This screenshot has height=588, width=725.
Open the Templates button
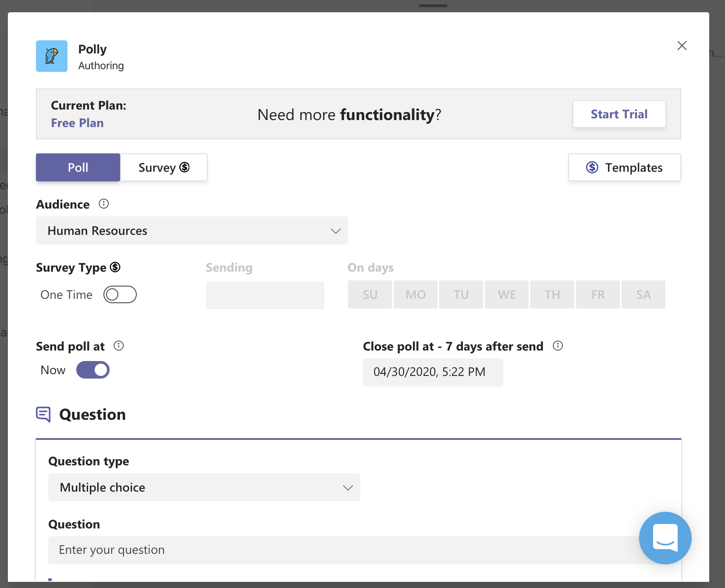[x=624, y=167]
